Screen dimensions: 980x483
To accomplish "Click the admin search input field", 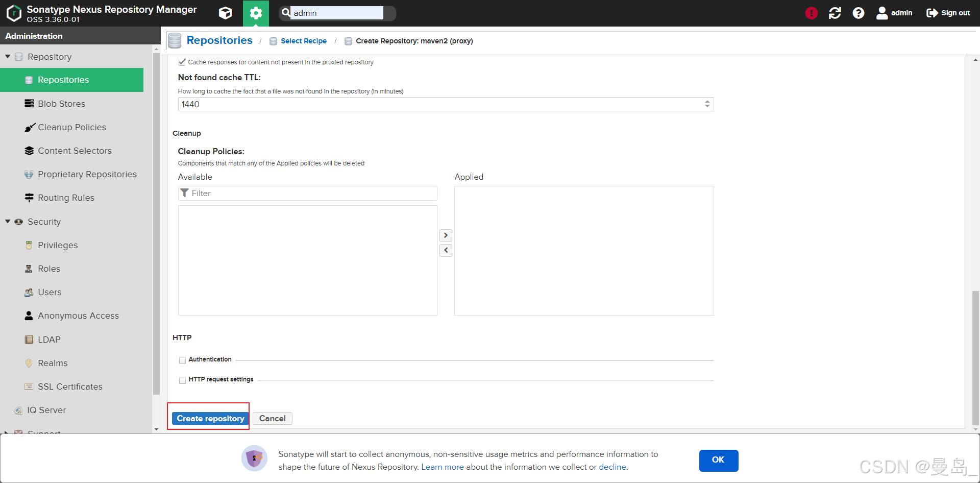I will pyautogui.click(x=337, y=13).
